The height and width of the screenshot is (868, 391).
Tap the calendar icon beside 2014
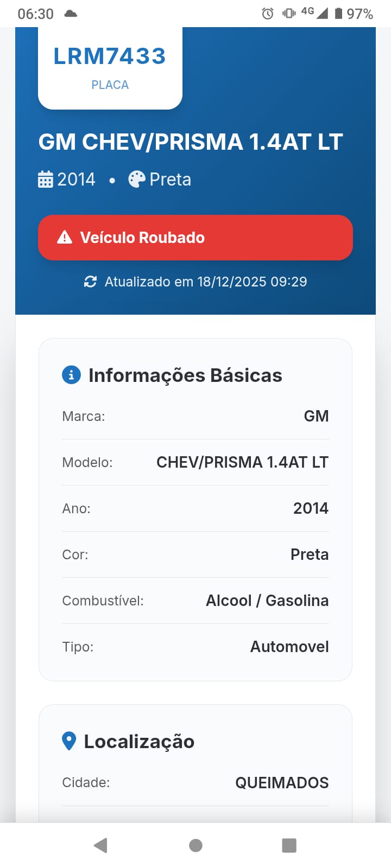click(46, 179)
